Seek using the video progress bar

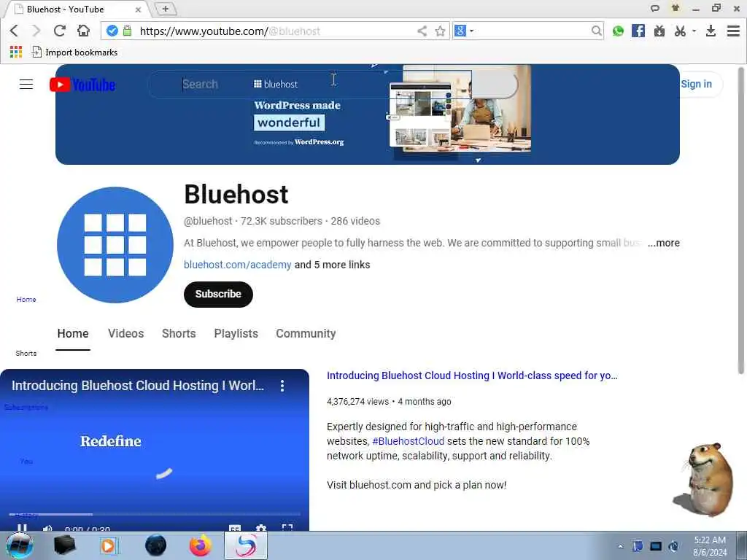click(155, 514)
